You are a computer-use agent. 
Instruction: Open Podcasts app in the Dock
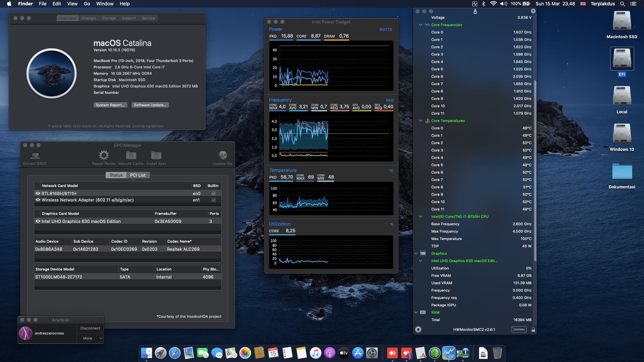point(330,353)
